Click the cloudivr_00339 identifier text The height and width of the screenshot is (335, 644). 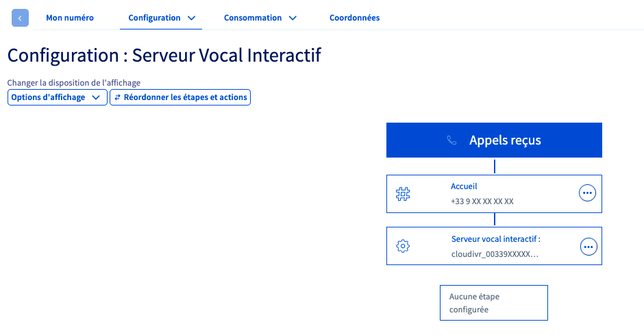click(x=495, y=254)
